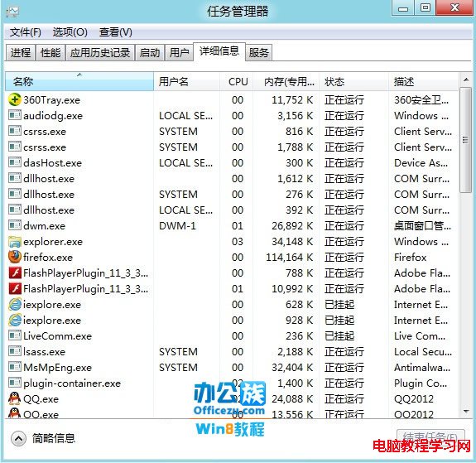
Task: Sort by 用户名 column header
Action: 187,81
